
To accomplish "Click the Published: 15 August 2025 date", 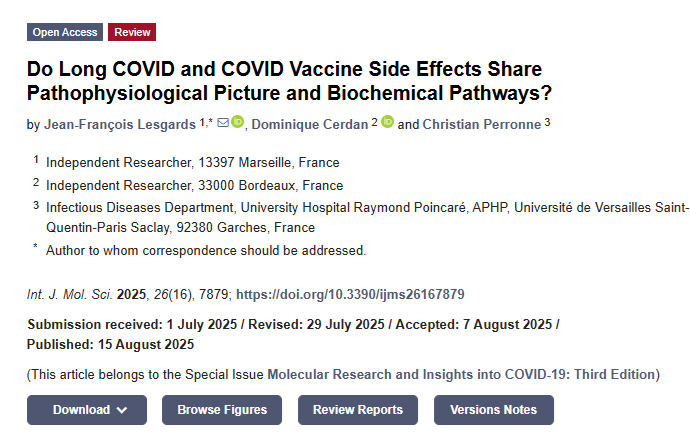I will click(110, 344).
